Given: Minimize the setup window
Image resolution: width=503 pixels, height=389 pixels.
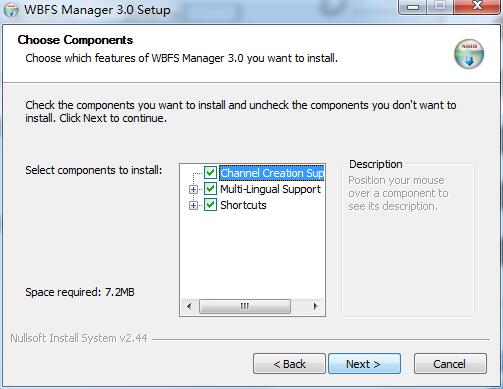Looking at the screenshot, I should tap(413, 7).
